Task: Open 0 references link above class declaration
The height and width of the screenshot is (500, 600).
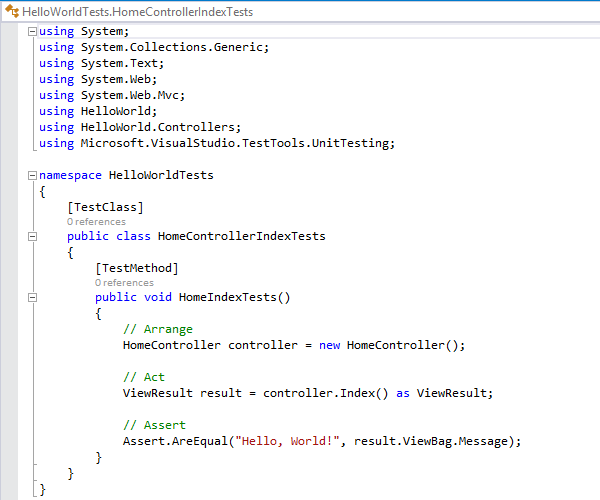Action: coord(96,222)
